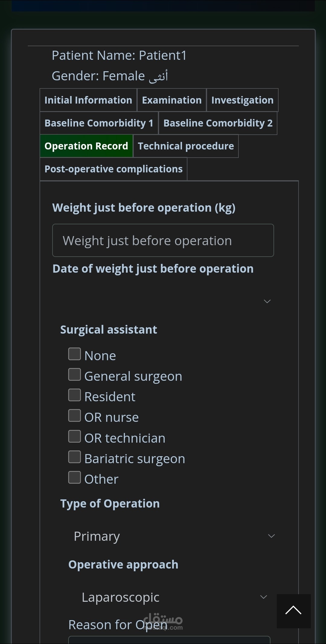This screenshot has height=644, width=326.
Task: Tick the None surgical assistant checkbox
Action: tap(75, 354)
